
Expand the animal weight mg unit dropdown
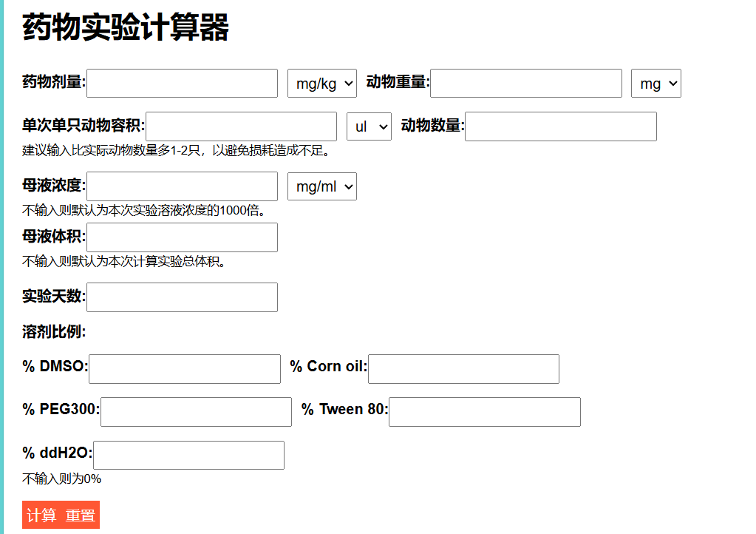tap(655, 84)
